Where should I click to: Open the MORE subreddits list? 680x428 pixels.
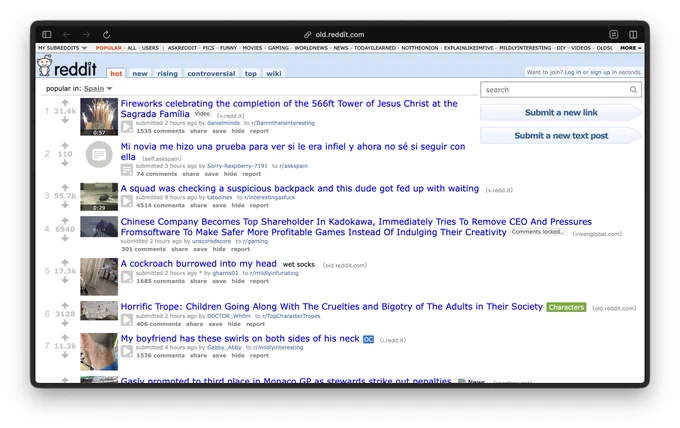point(630,48)
